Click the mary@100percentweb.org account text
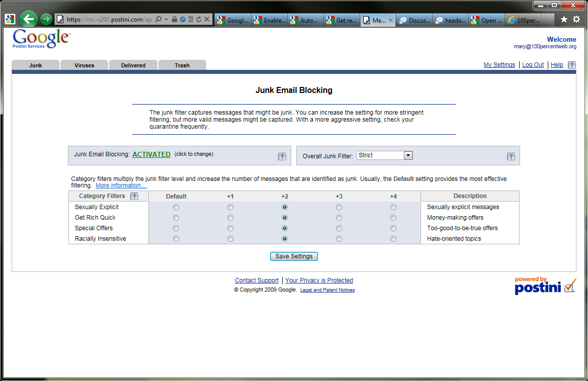588x381 pixels. [545, 46]
